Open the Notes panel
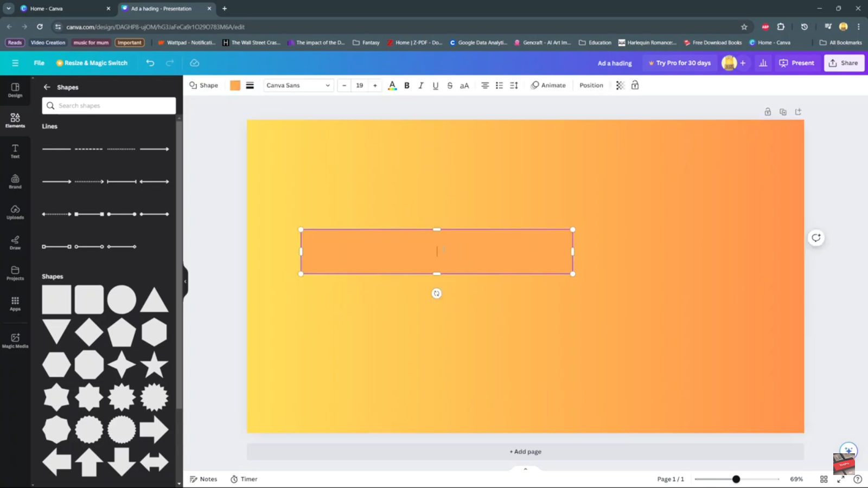Image resolution: width=868 pixels, height=488 pixels. tap(203, 479)
